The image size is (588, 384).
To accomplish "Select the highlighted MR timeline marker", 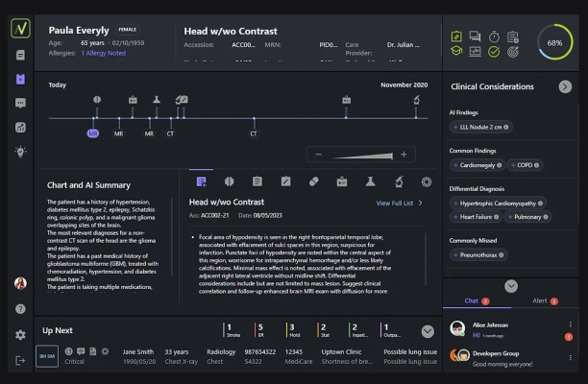I will (93, 133).
